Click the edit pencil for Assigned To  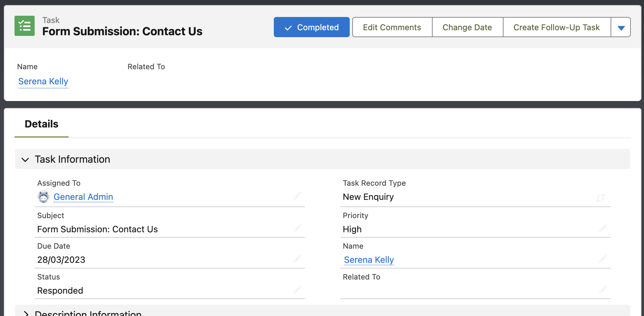(x=297, y=196)
